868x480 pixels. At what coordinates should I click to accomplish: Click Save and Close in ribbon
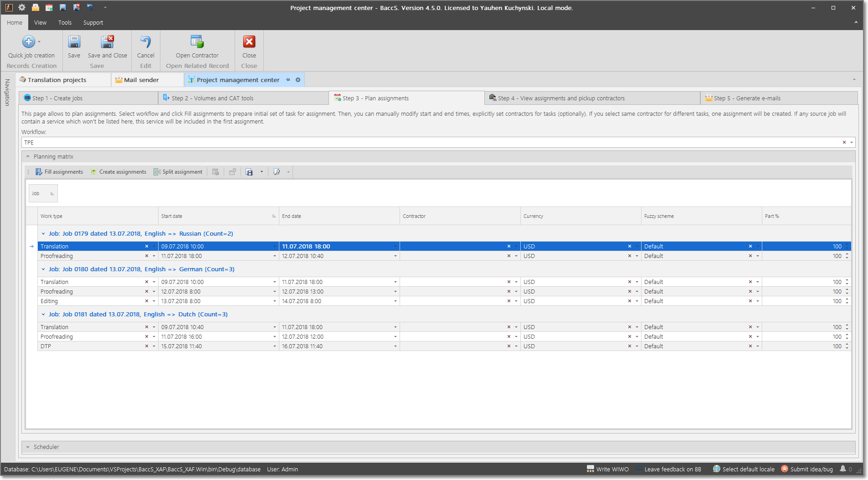(x=108, y=47)
